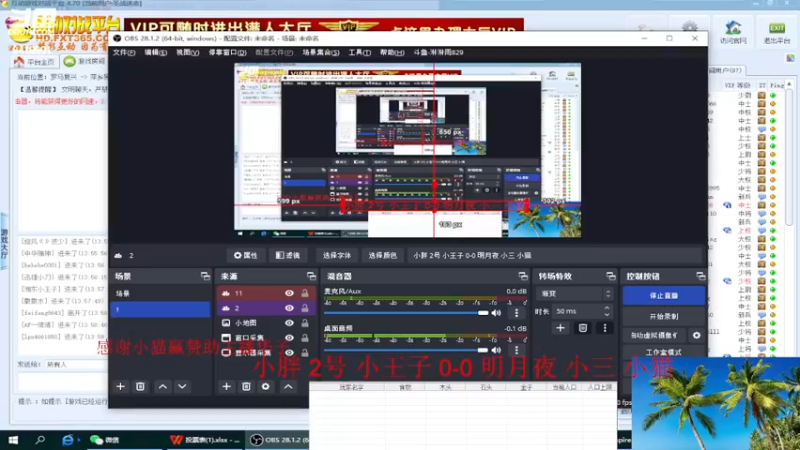Open source 属性 properties button

tap(245, 255)
